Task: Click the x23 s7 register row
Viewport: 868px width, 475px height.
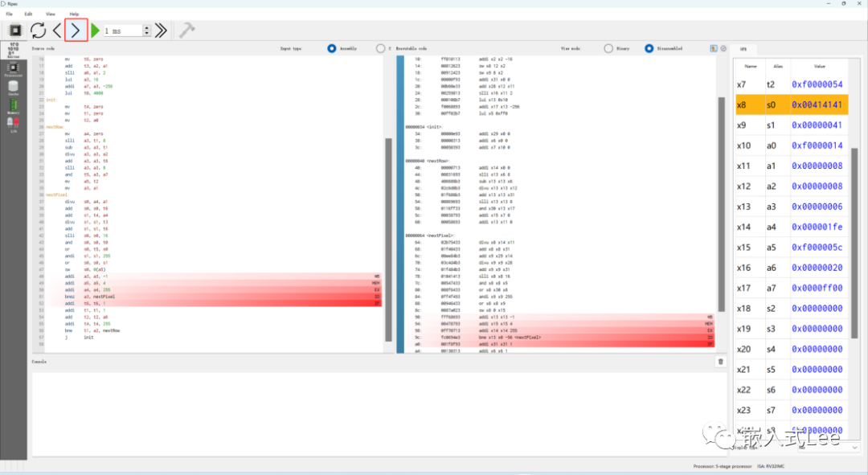Action: [792, 410]
